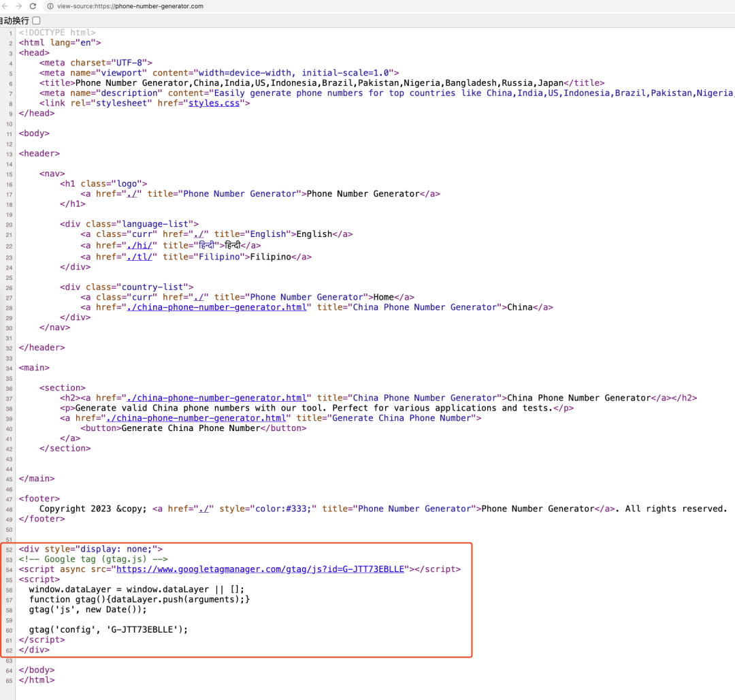This screenshot has width=735, height=700.
Task: Click the gtag config code on line 60
Action: pyautogui.click(x=108, y=630)
